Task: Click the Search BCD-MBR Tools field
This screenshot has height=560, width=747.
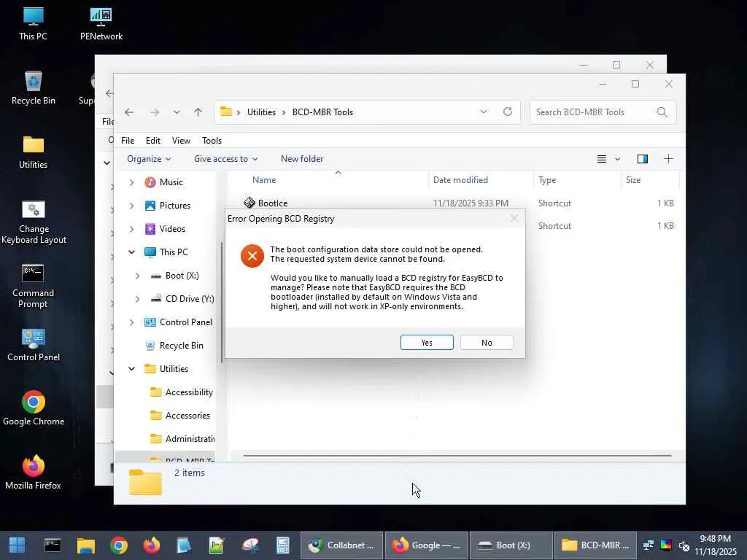Action: pyautogui.click(x=602, y=112)
